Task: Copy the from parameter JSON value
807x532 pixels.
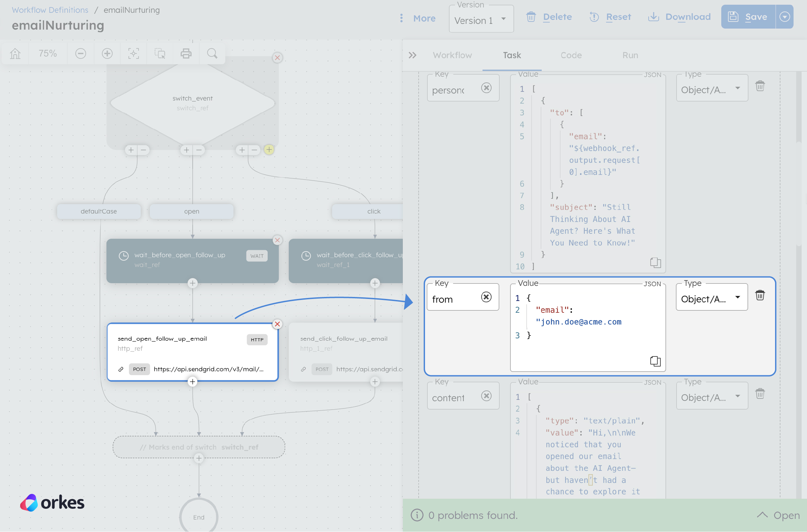Action: (x=655, y=361)
